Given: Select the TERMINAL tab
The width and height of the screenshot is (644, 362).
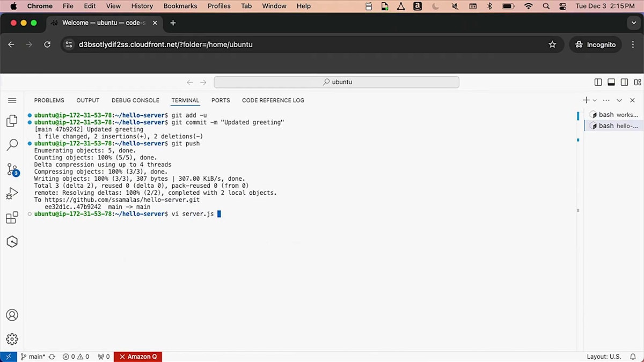Looking at the screenshot, I should 185,100.
